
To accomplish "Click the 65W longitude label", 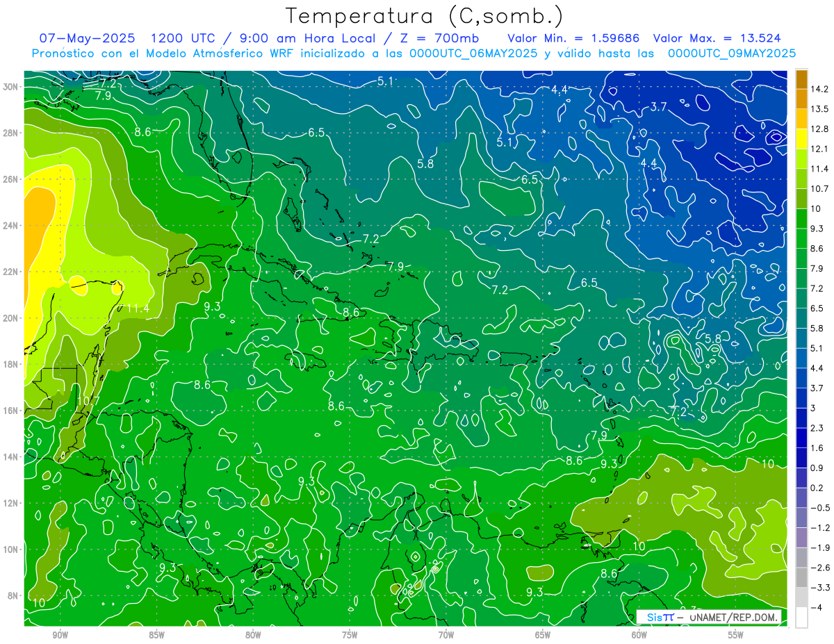I will click(x=543, y=635).
